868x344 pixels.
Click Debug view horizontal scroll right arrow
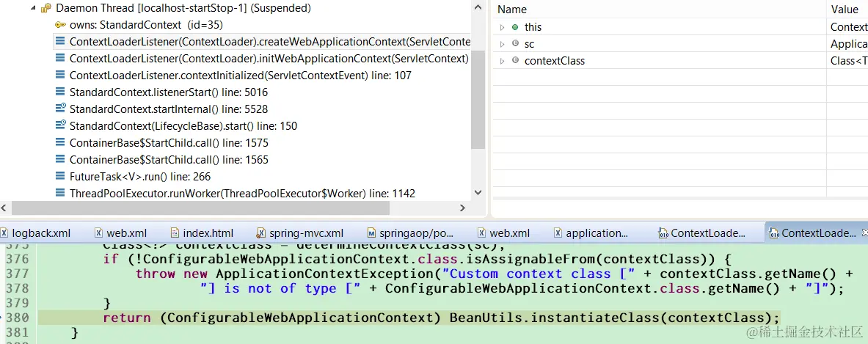463,208
